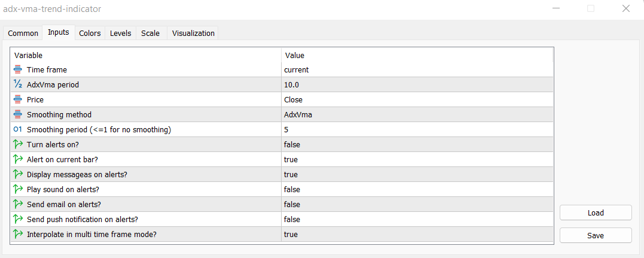The width and height of the screenshot is (644, 258).
Task: Click the Price row enum icon
Action: click(18, 99)
